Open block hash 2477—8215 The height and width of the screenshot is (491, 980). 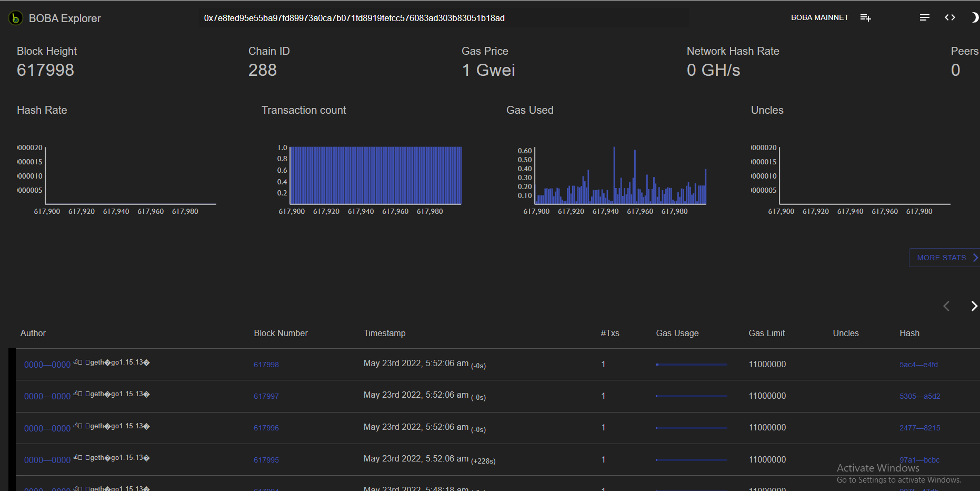[919, 428]
